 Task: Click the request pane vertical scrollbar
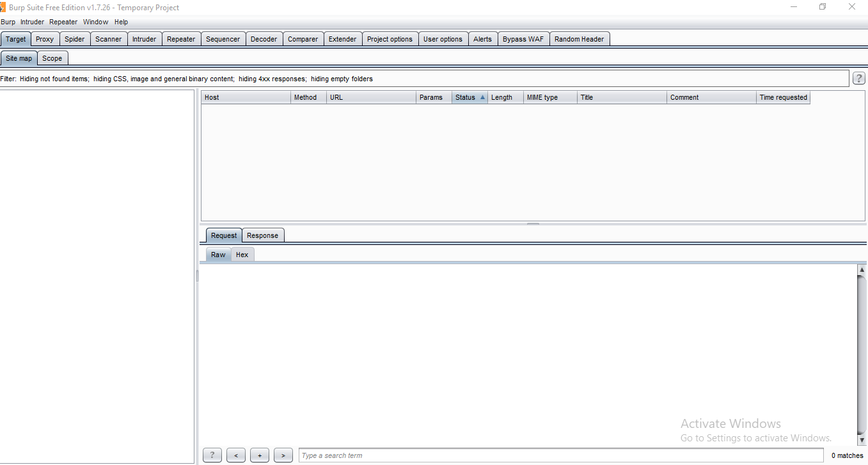pos(862,355)
